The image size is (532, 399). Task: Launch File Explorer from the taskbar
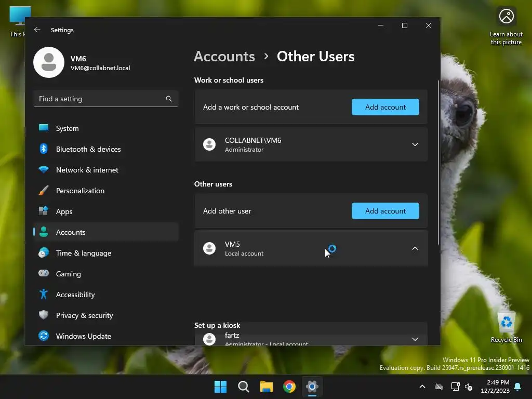[267, 387]
